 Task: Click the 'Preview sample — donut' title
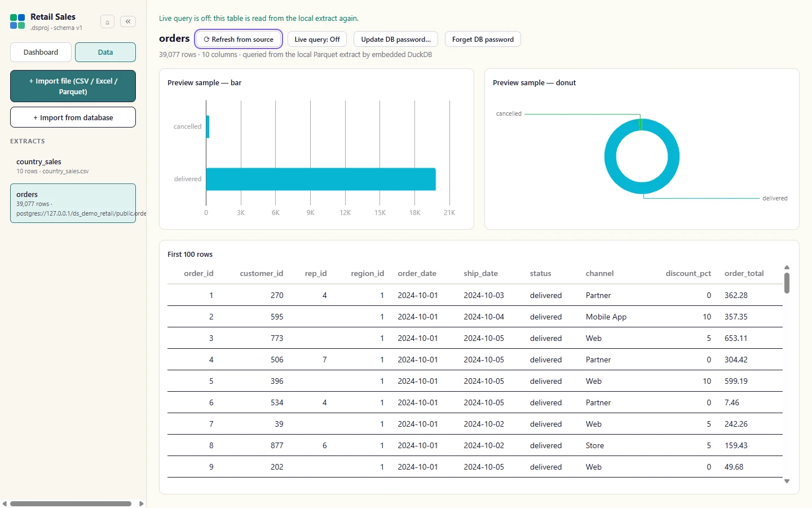tap(534, 82)
